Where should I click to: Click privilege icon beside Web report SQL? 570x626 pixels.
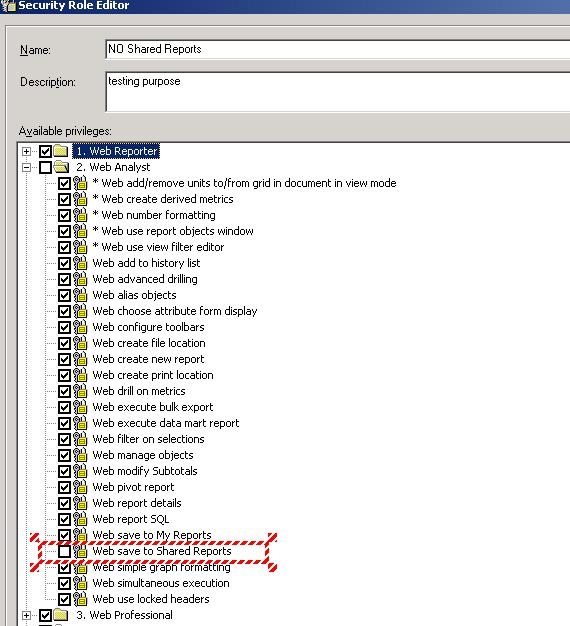coord(80,519)
